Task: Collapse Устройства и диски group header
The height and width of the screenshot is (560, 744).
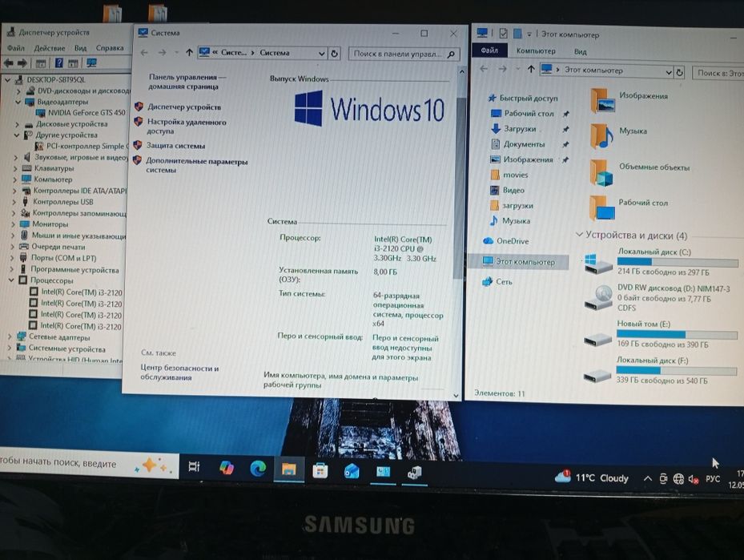Action: pyautogui.click(x=579, y=235)
